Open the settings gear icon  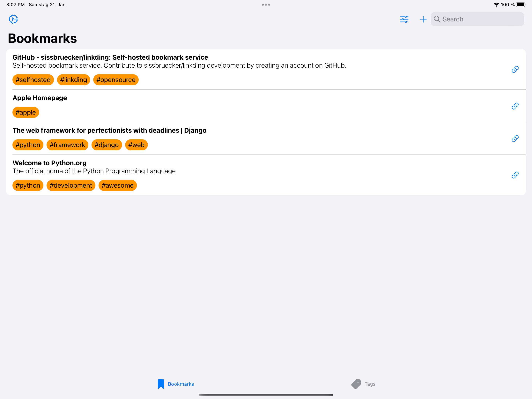pos(13,19)
